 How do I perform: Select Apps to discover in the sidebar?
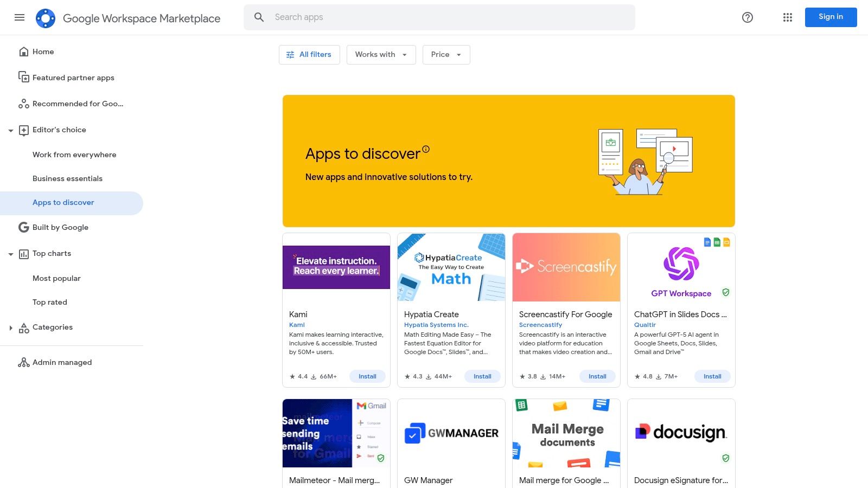click(63, 202)
